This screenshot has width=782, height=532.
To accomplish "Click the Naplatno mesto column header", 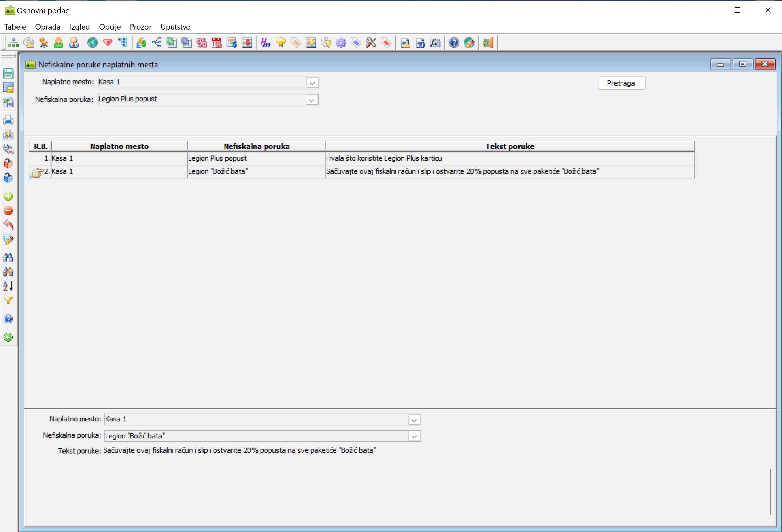I will (x=119, y=146).
